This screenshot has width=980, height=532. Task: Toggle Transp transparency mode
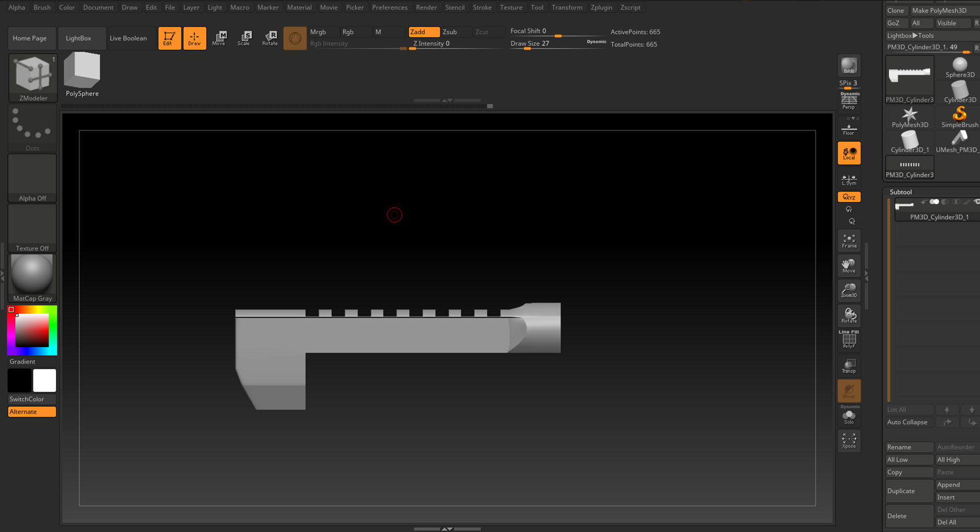(848, 366)
